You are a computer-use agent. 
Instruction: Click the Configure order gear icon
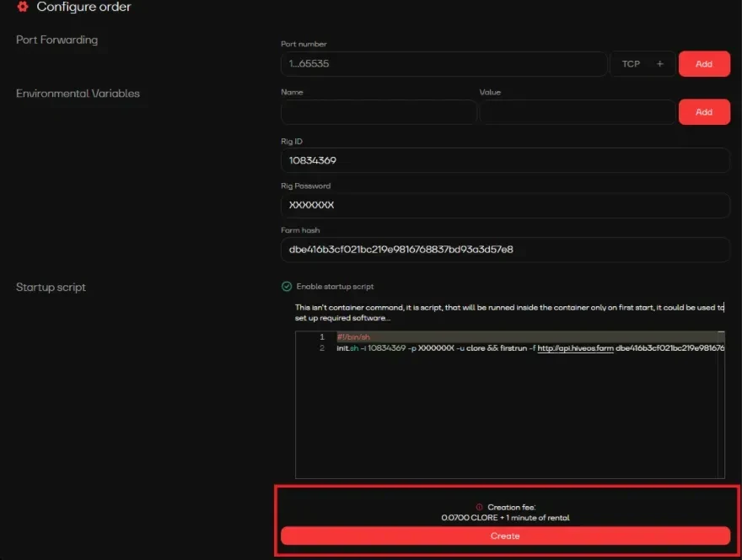click(x=23, y=7)
